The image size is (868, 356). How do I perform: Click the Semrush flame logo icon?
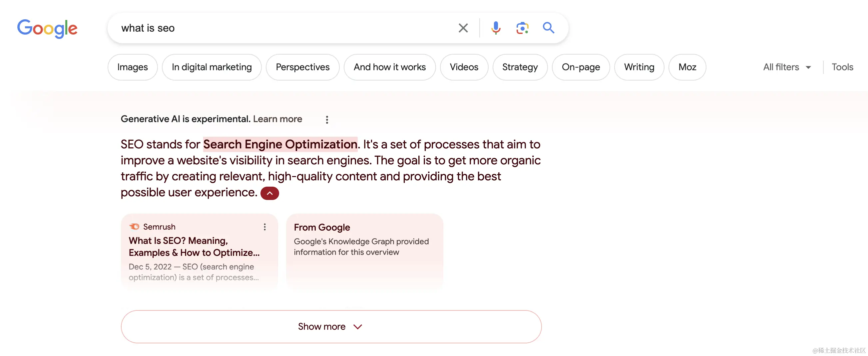pos(134,227)
